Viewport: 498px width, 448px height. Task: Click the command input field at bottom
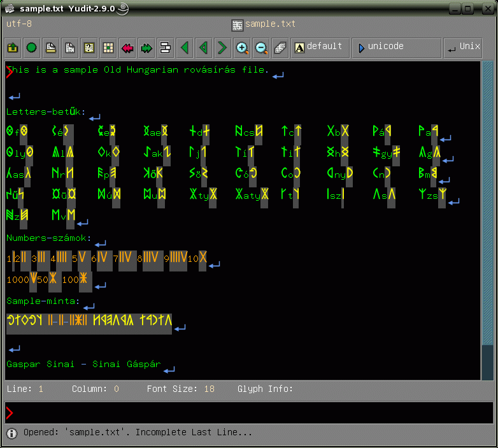248,413
